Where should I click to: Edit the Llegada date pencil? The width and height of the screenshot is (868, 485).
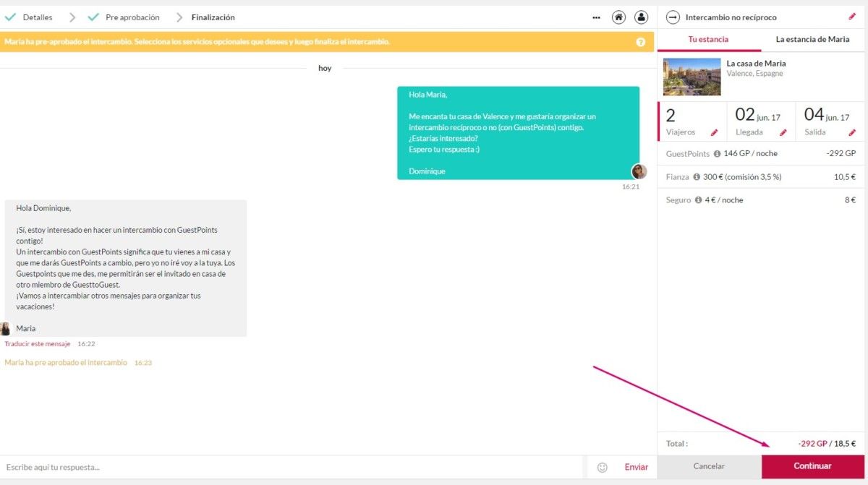[783, 132]
